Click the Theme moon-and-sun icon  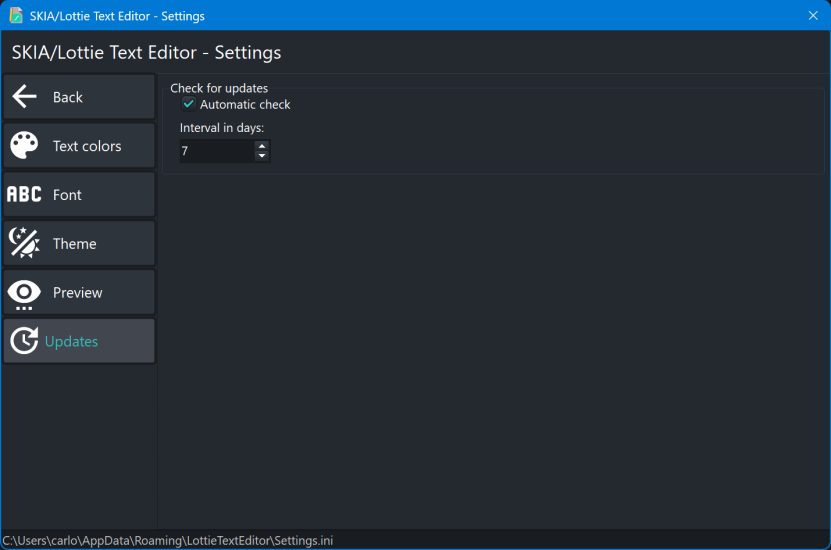tap(24, 243)
